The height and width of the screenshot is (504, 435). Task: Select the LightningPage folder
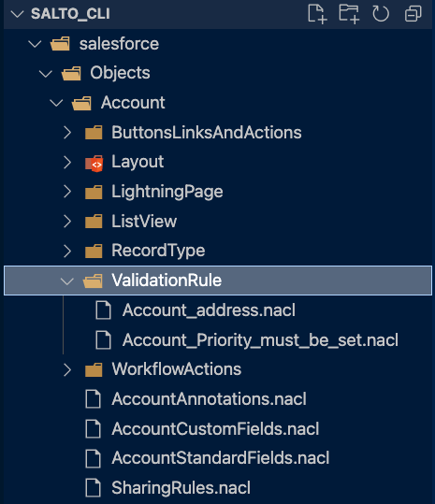point(218,192)
